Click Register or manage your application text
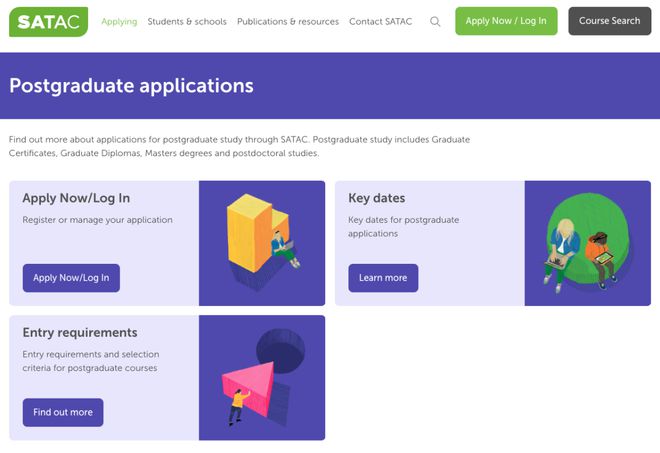Screen dimensions: 660x453 point(98,220)
